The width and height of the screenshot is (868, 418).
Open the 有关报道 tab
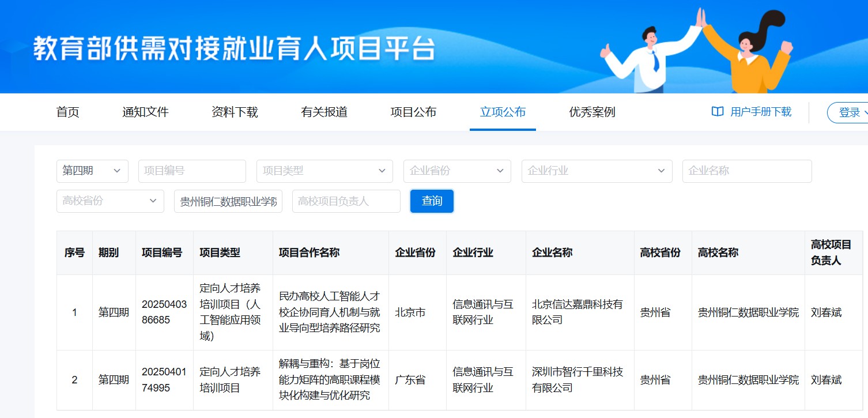point(325,112)
